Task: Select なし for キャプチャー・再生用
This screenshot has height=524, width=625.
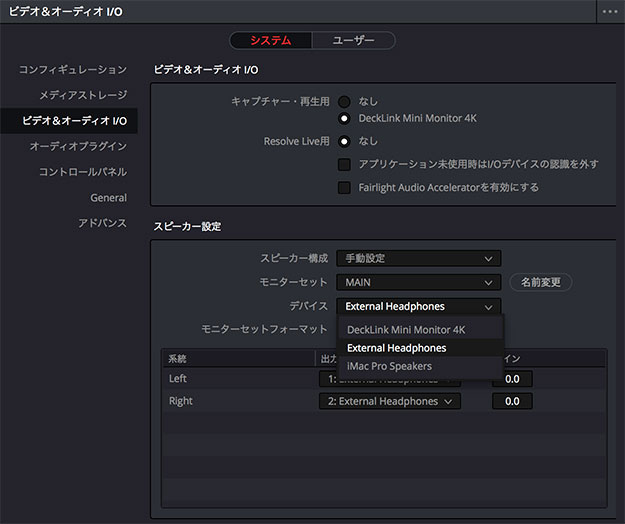Action: (344, 102)
